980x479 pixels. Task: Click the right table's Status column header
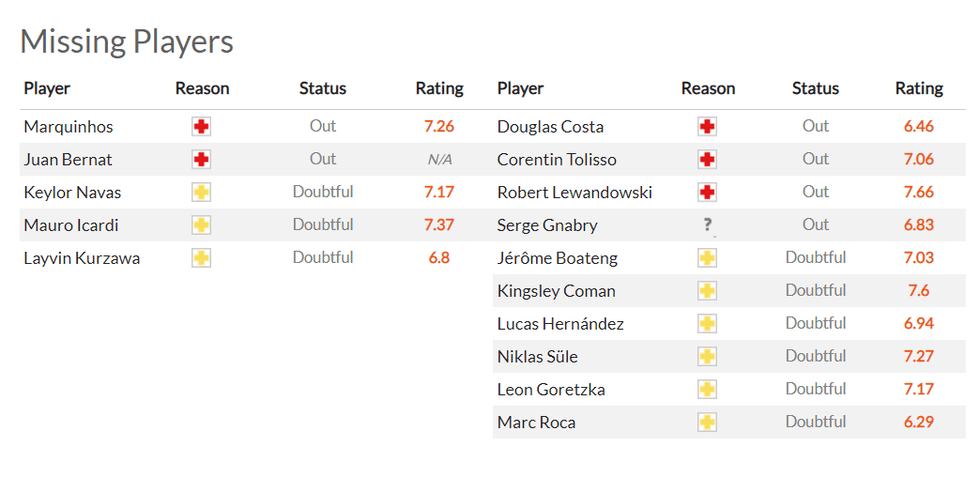tap(815, 88)
